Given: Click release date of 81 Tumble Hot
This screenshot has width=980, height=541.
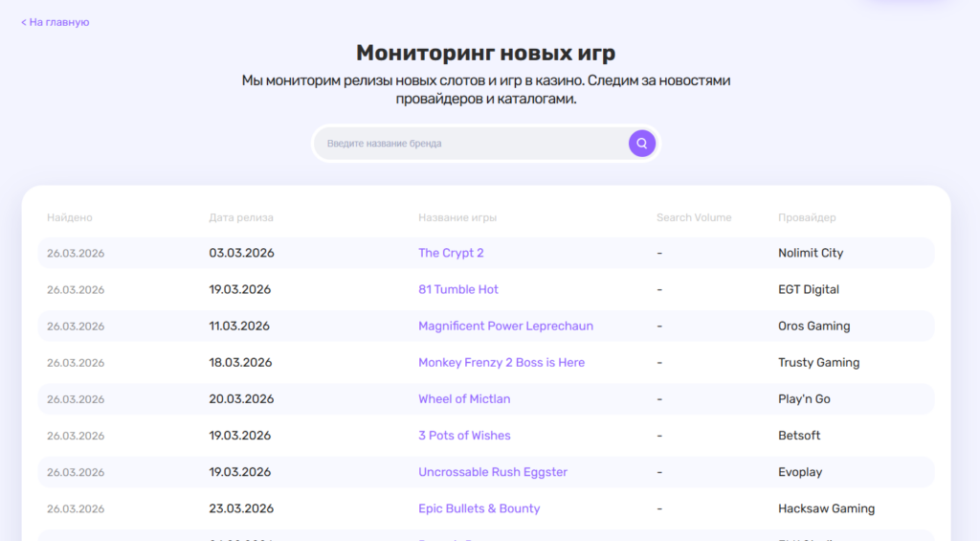Looking at the screenshot, I should 239,289.
